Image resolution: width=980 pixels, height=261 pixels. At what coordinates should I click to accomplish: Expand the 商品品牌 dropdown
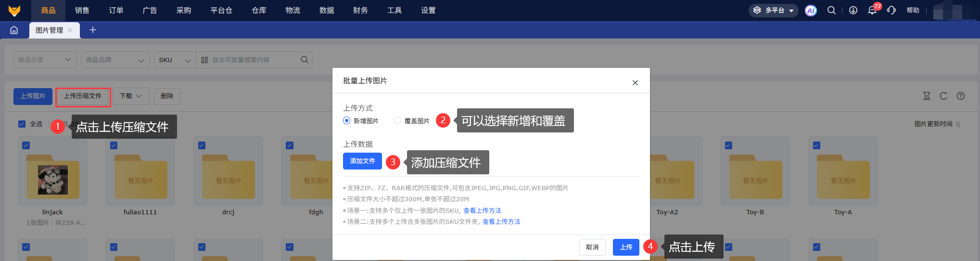point(115,60)
